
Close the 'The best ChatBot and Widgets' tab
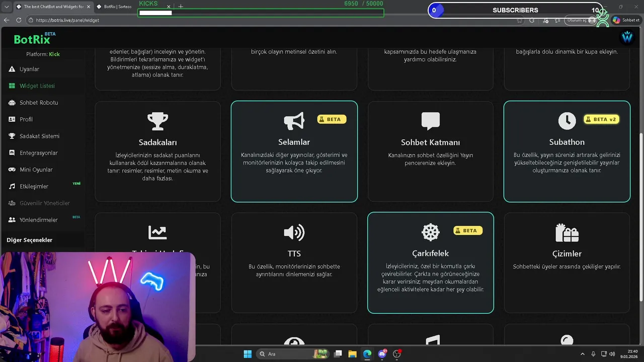pyautogui.click(x=88, y=7)
